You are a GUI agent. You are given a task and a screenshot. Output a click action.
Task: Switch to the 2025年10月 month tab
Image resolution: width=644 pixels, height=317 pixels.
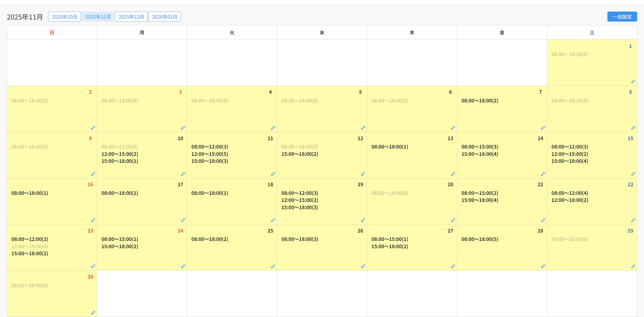click(64, 17)
